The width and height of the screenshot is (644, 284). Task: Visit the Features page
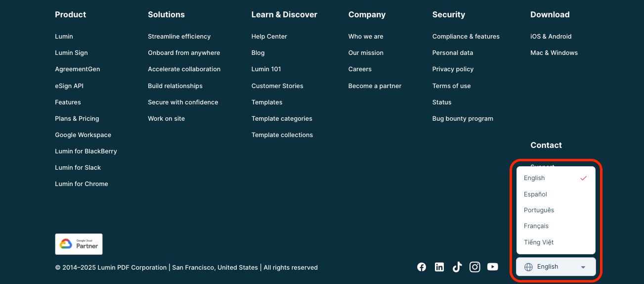68,102
